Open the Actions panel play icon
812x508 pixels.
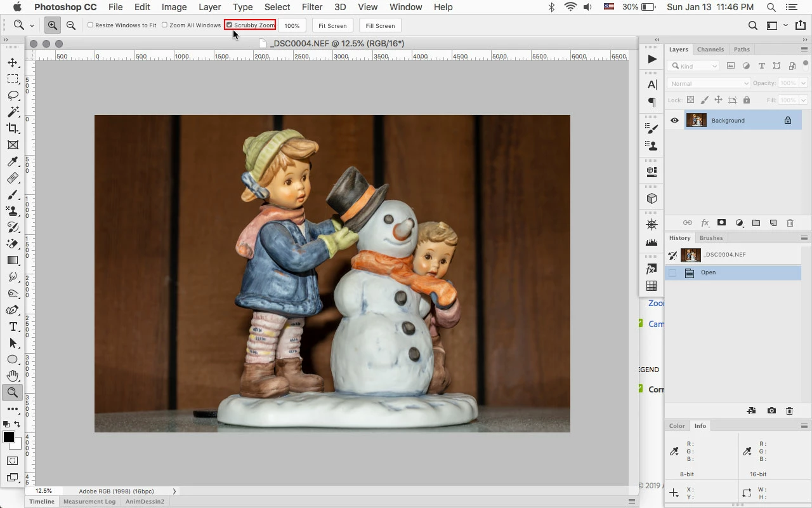(x=652, y=59)
